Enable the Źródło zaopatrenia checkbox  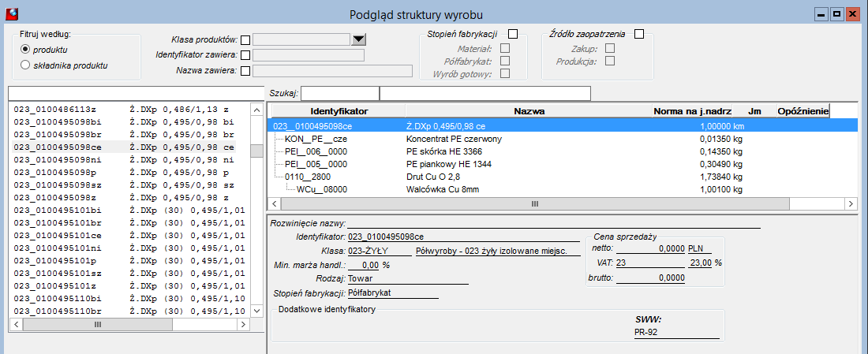coord(639,34)
